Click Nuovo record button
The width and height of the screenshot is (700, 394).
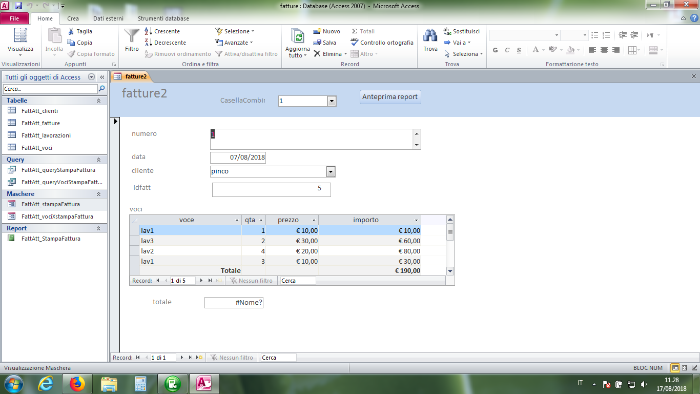click(x=327, y=31)
